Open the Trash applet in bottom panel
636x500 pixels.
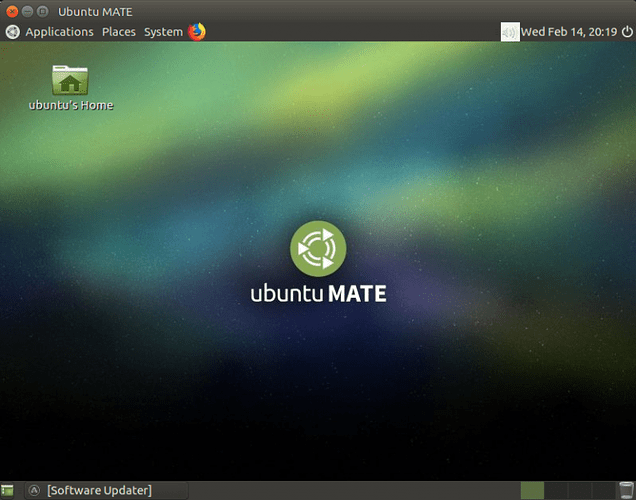pos(626,490)
